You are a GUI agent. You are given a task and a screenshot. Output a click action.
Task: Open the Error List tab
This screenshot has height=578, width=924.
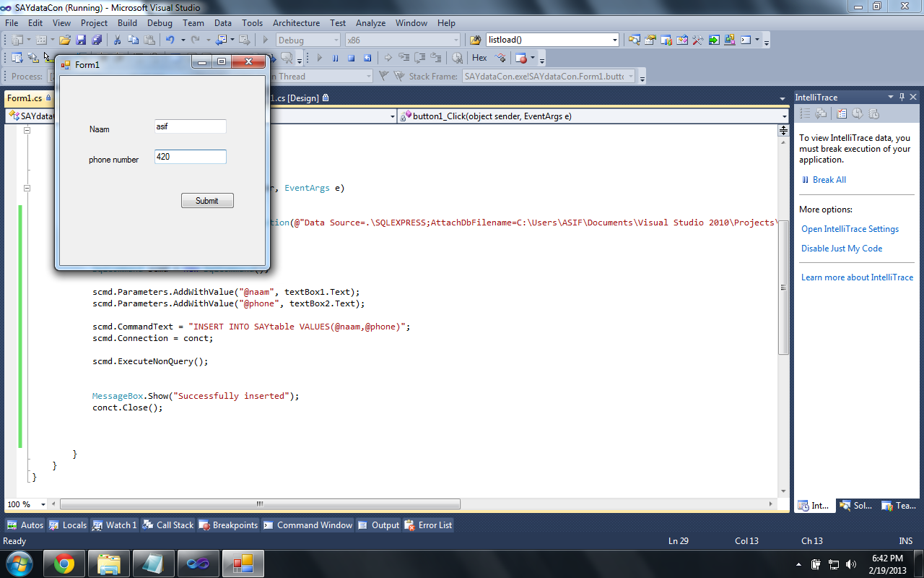[x=429, y=525]
